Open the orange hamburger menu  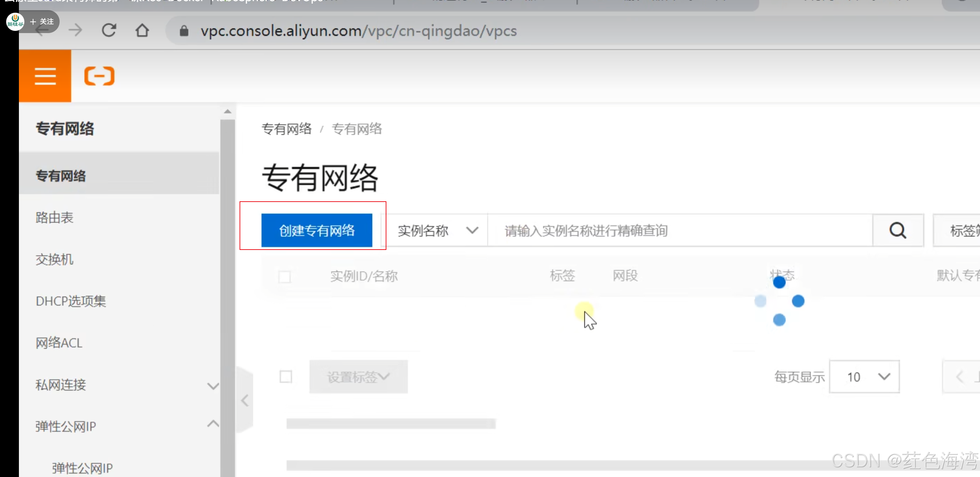(45, 76)
